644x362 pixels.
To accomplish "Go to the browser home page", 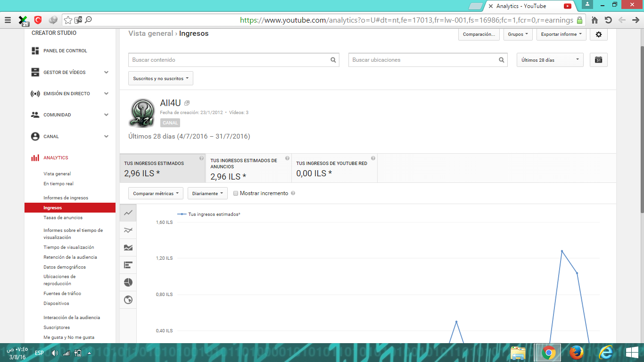I will (x=595, y=20).
